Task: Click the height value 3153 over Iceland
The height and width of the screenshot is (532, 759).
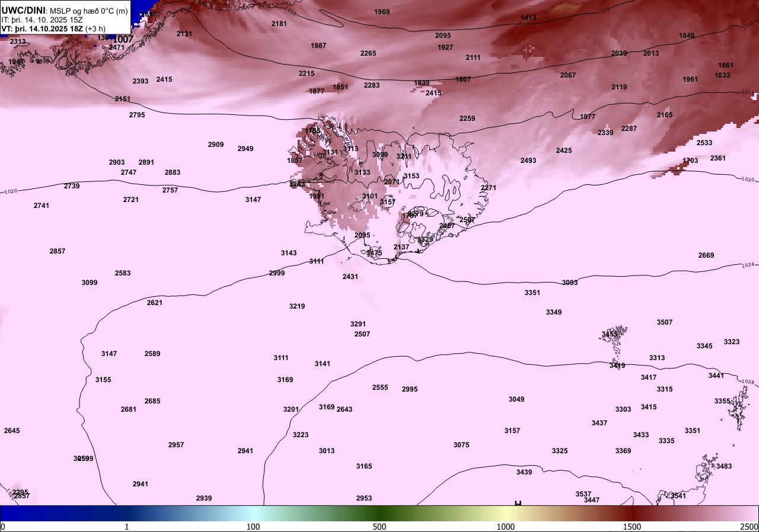Action: pos(412,176)
